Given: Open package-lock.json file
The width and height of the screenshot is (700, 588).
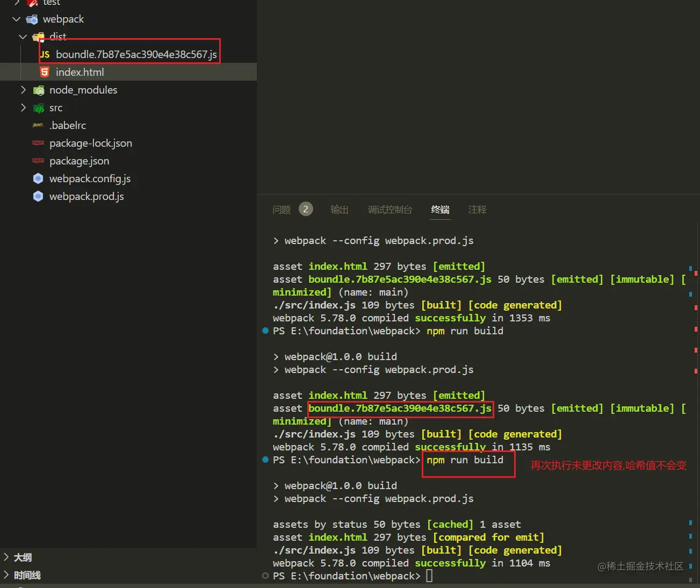Looking at the screenshot, I should coord(91,143).
